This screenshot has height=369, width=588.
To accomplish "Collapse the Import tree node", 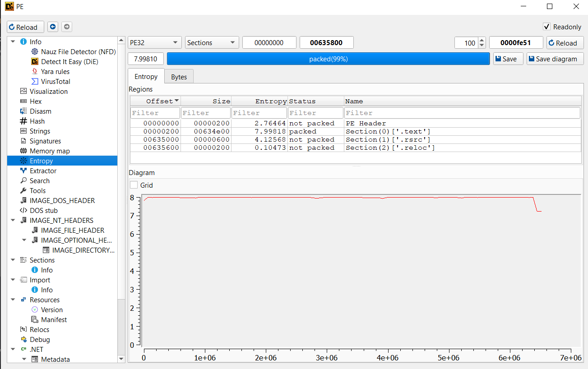I will click(13, 280).
